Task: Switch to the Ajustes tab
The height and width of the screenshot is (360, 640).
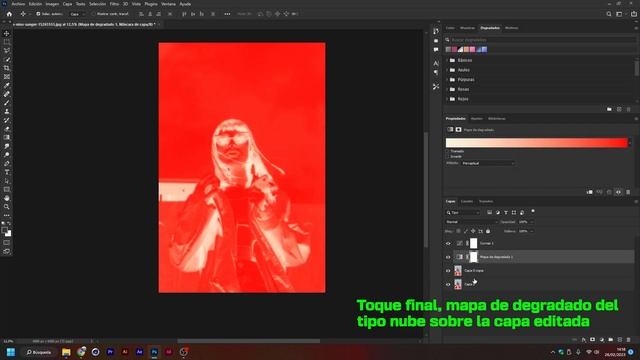Action: [476, 119]
